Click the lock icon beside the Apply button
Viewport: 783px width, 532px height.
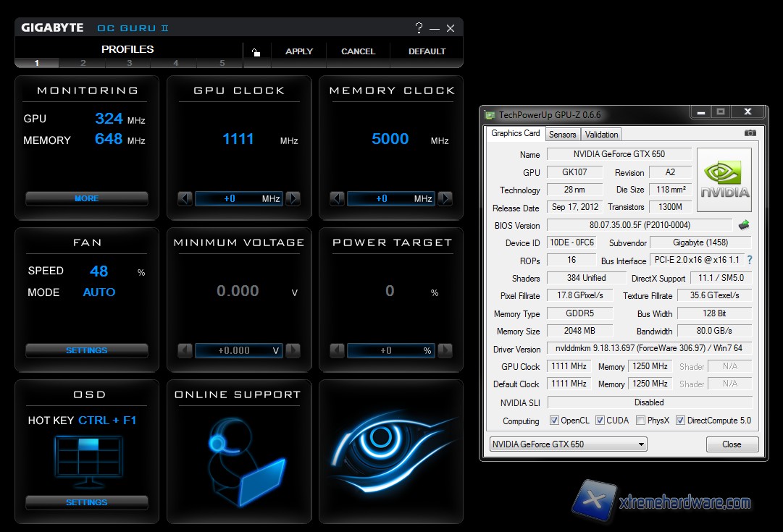(256, 51)
